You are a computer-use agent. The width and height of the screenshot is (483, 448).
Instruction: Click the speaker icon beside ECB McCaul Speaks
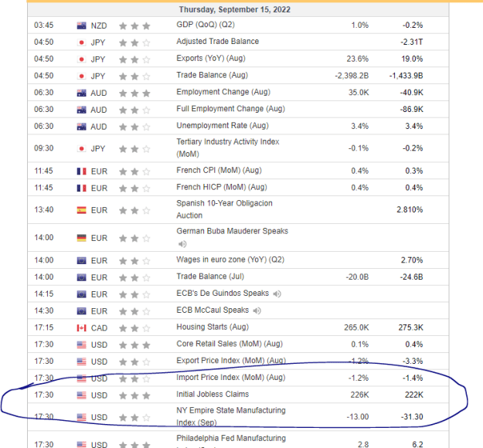257,311
